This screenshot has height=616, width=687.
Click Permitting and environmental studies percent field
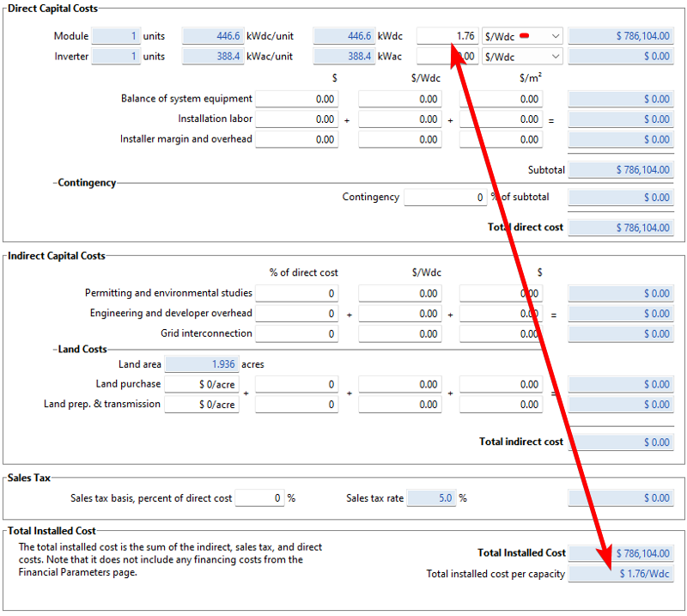(296, 293)
